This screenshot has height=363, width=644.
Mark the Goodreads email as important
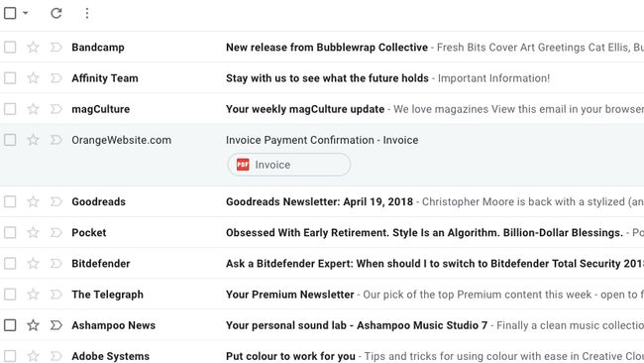tap(55, 201)
